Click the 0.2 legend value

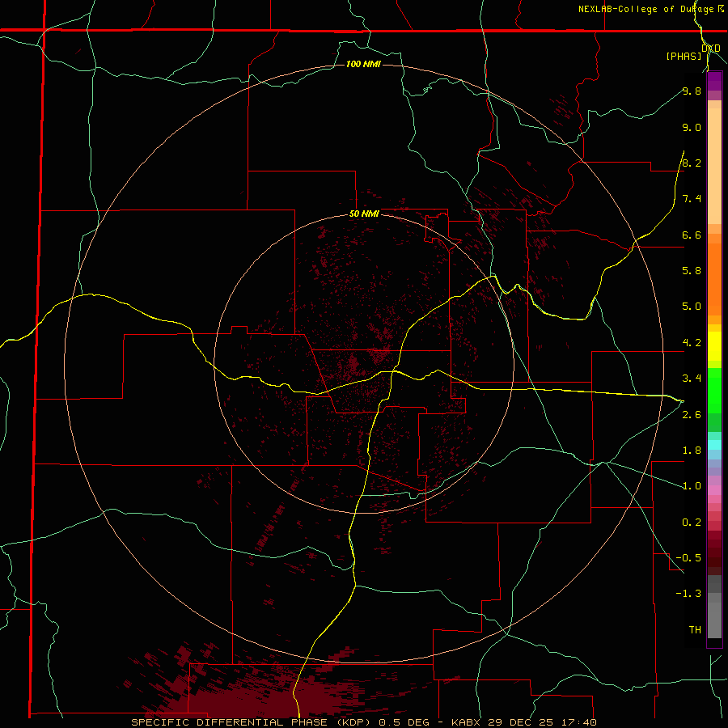pos(692,523)
